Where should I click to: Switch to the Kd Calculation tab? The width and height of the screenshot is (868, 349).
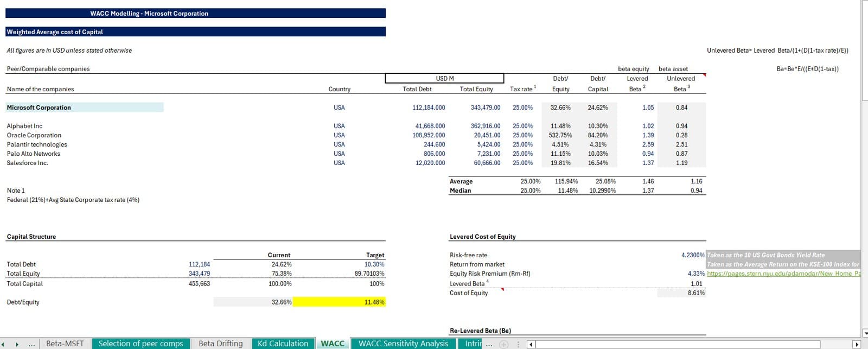click(x=283, y=344)
